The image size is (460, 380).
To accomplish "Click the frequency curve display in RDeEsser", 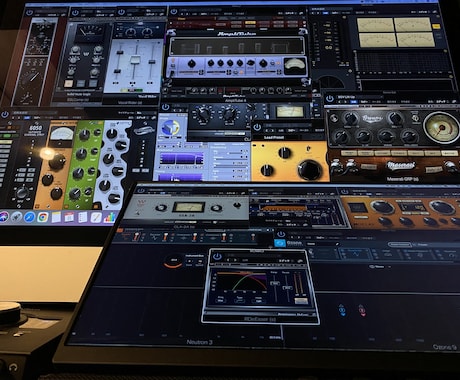I will tap(241, 281).
